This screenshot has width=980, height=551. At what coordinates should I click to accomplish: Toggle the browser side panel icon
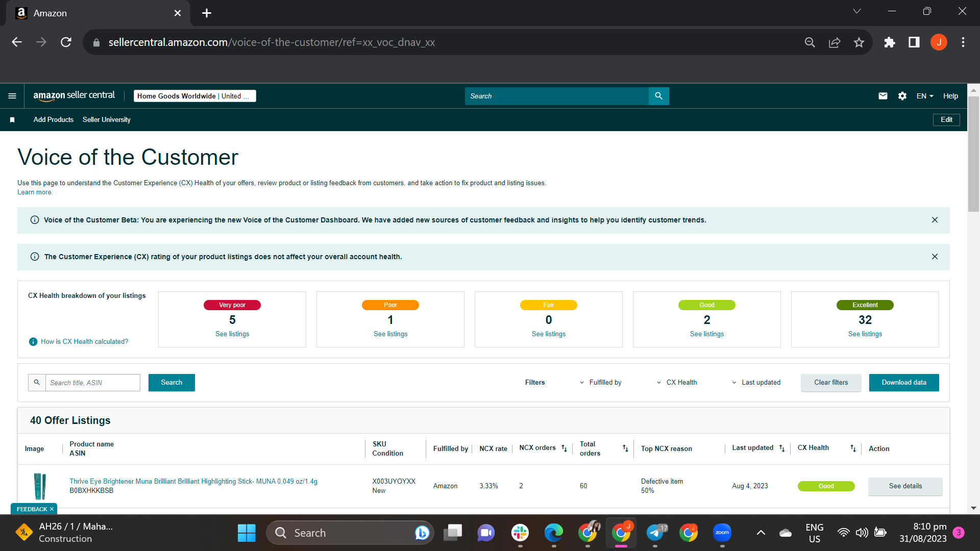tap(914, 42)
